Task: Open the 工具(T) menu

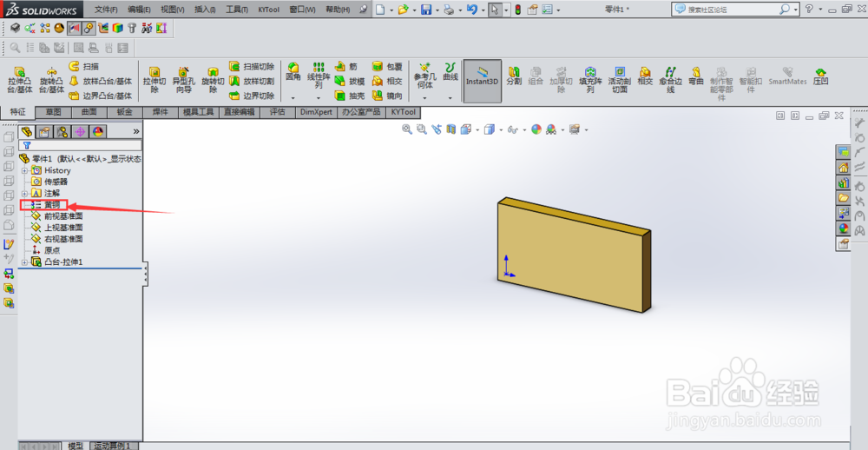Action: point(237,10)
